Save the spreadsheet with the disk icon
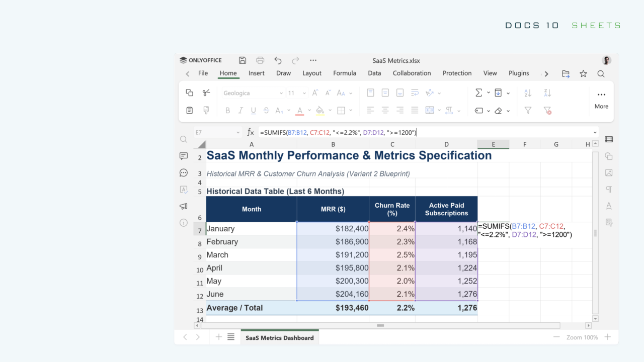This screenshot has width=644, height=362. [x=243, y=60]
